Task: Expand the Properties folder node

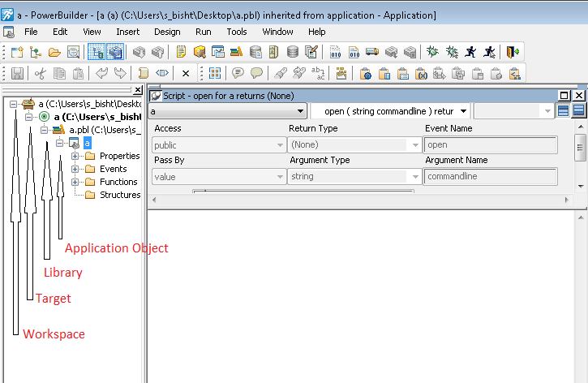Action: click(x=75, y=156)
